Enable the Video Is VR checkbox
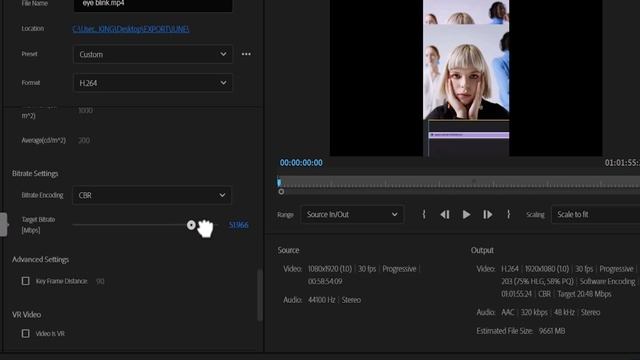Viewport: 640px width, 360px height. (25, 333)
